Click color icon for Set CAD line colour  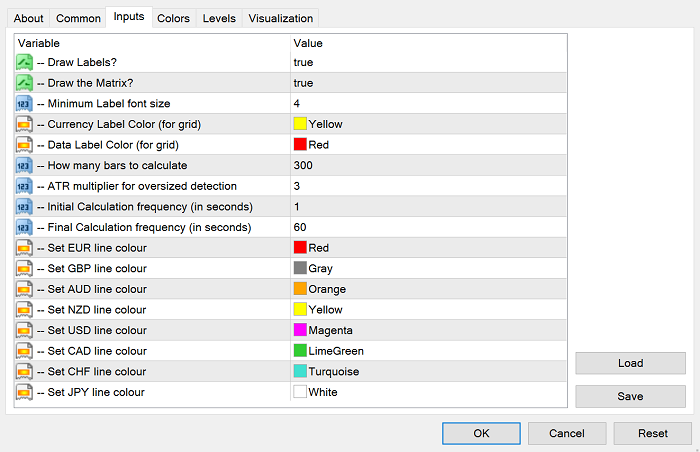click(x=24, y=351)
